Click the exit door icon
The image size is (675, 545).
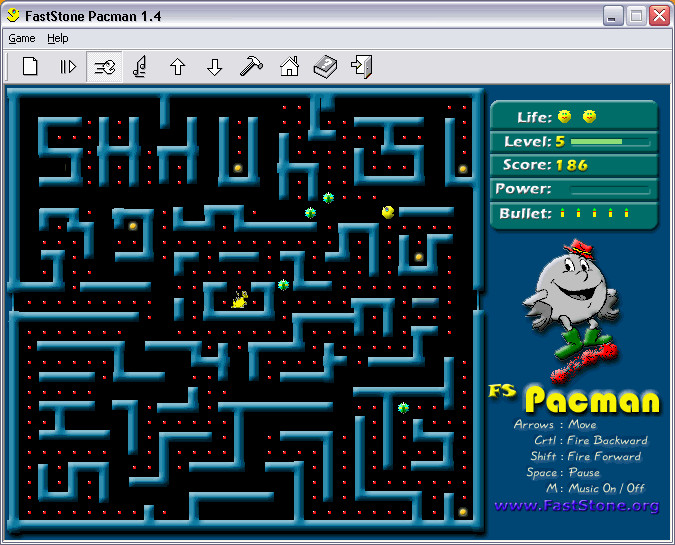(x=362, y=66)
